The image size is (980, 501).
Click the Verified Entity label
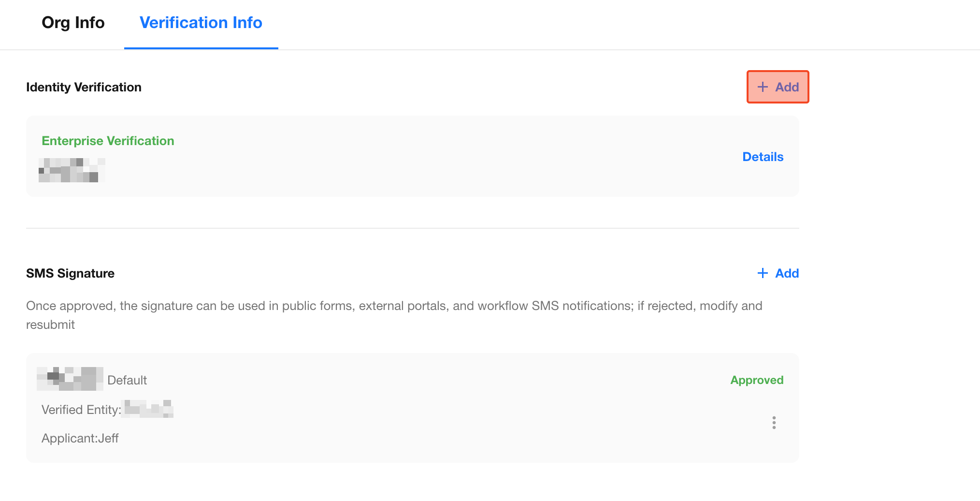(81, 410)
